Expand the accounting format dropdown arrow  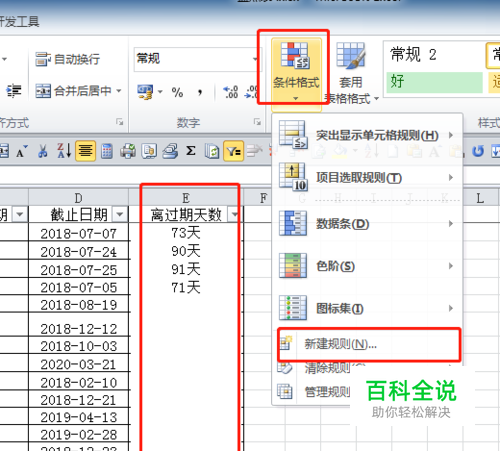click(160, 92)
